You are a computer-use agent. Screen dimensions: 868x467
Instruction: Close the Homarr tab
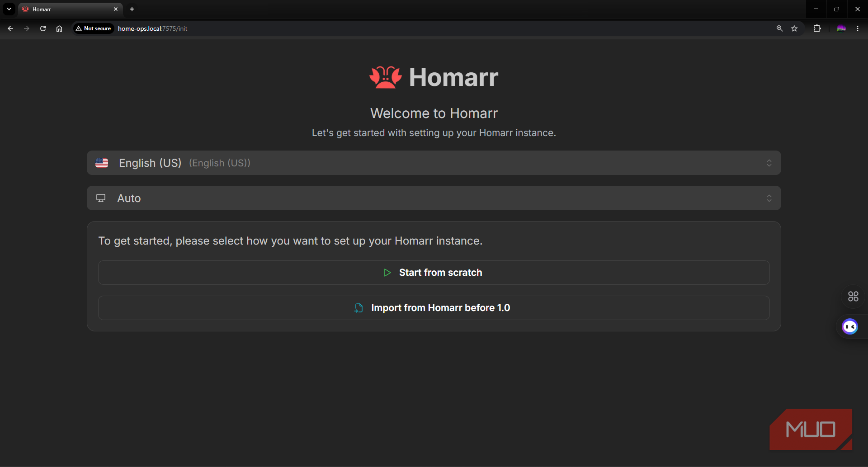pyautogui.click(x=116, y=9)
